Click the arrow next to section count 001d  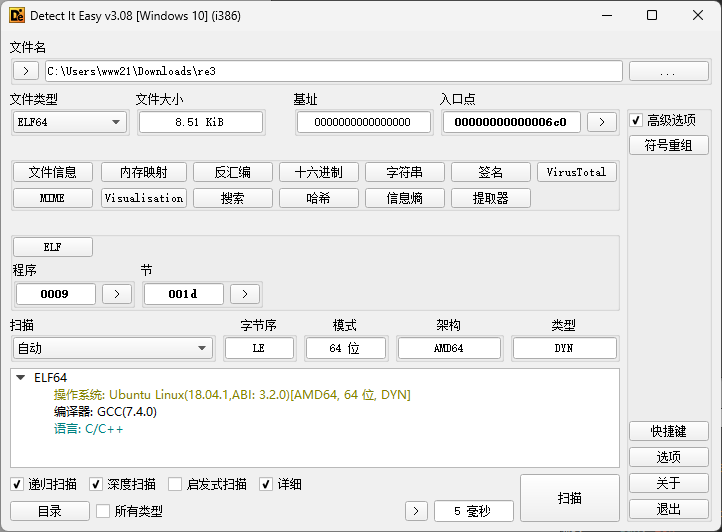245,294
